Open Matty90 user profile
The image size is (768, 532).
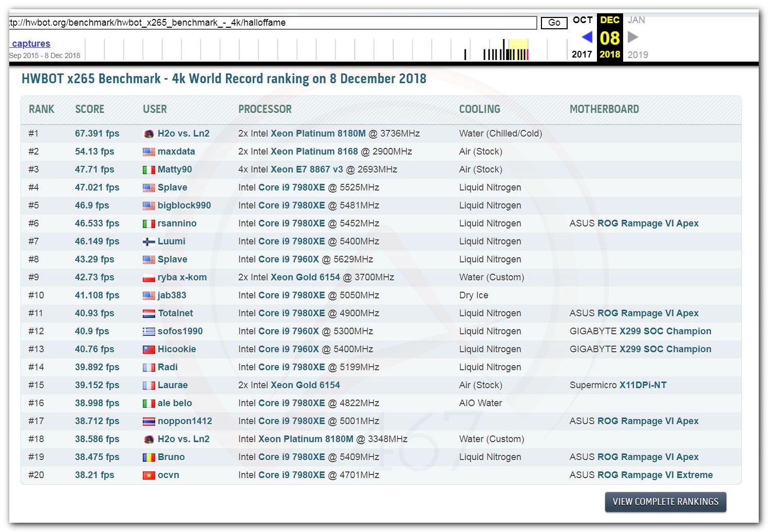[175, 169]
